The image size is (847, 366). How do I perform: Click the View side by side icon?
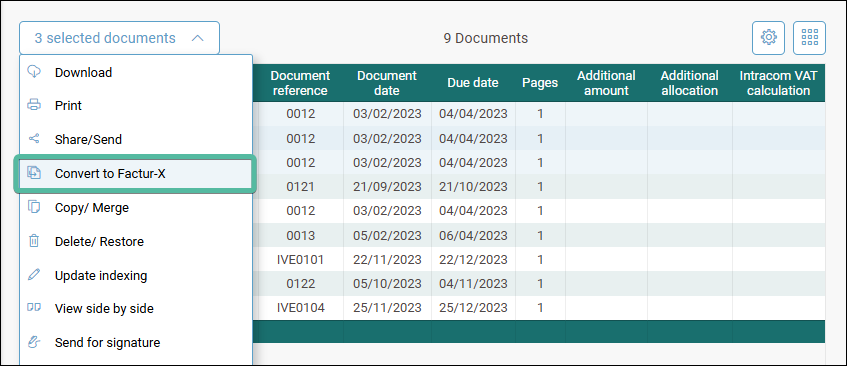[x=34, y=308]
